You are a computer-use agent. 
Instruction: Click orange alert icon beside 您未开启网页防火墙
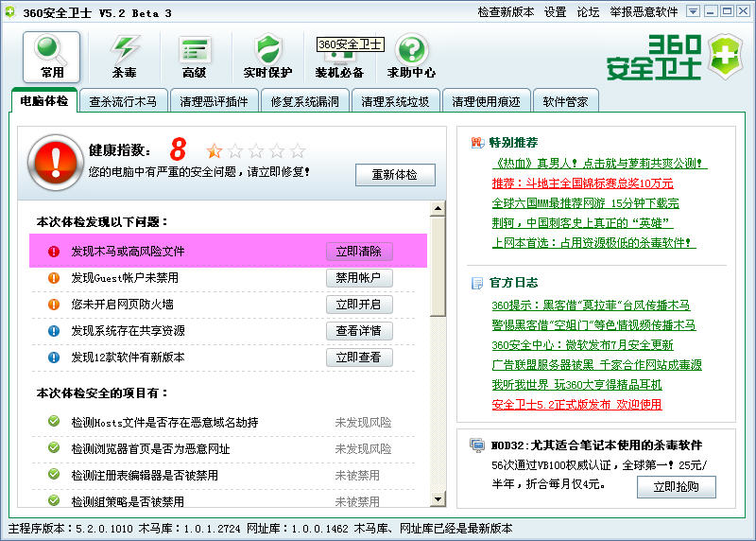[x=54, y=305]
